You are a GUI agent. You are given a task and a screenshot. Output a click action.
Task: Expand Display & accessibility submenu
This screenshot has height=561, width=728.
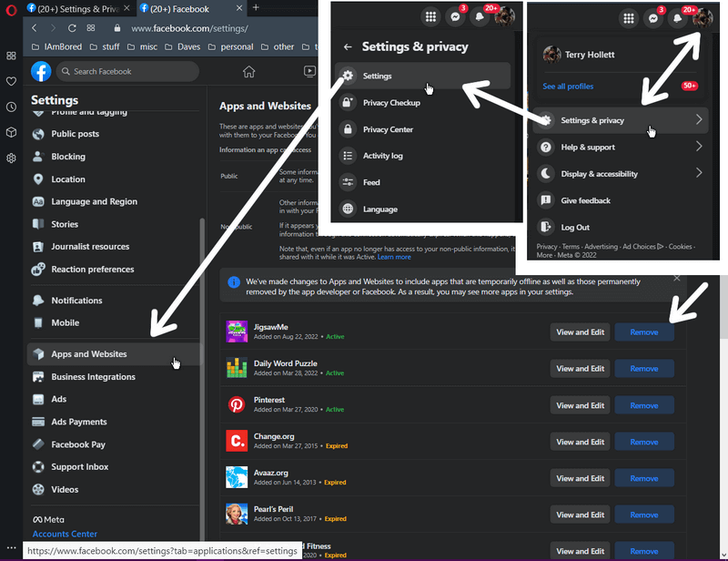pyautogui.click(x=621, y=174)
